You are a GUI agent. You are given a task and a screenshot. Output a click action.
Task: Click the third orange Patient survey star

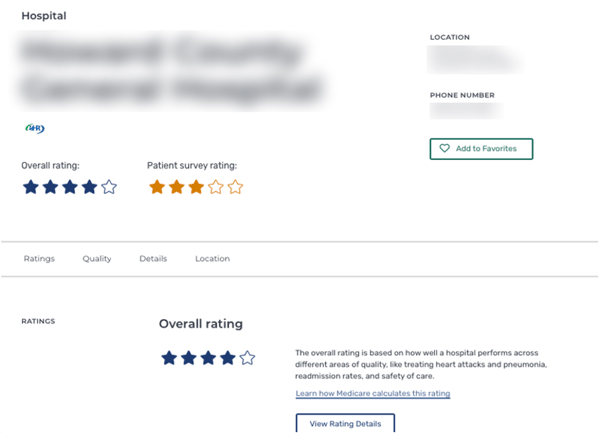pos(196,187)
